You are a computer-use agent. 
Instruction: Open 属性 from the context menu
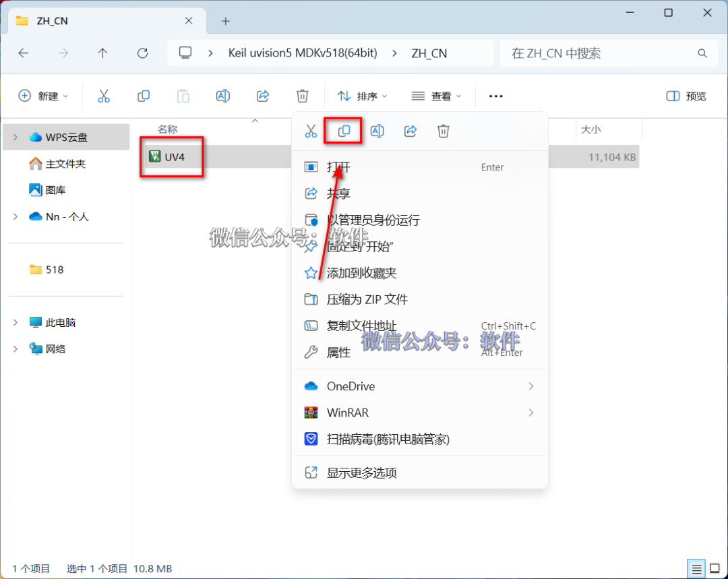(420, 353)
